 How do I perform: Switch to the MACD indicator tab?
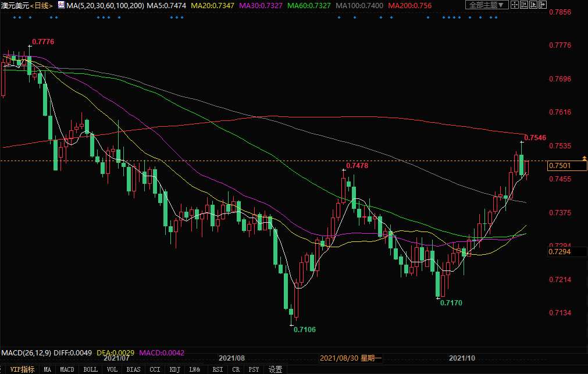pyautogui.click(x=67, y=369)
